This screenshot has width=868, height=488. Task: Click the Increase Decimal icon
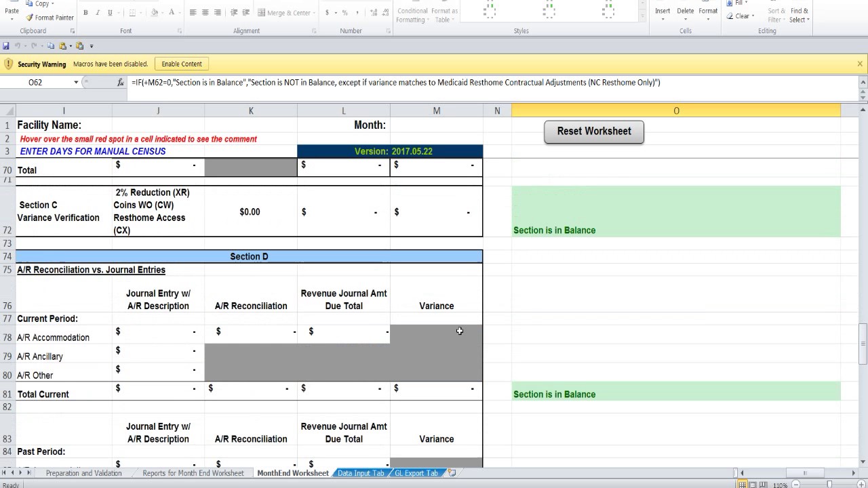click(x=372, y=13)
